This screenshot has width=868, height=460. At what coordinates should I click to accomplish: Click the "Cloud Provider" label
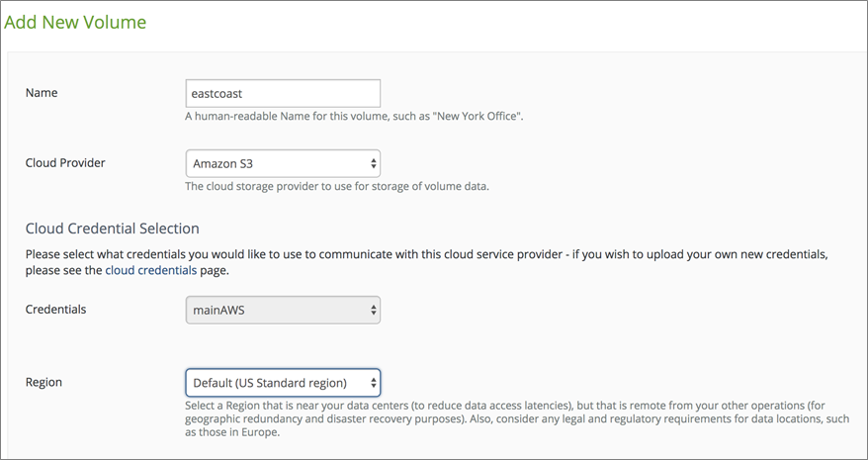tap(65, 163)
